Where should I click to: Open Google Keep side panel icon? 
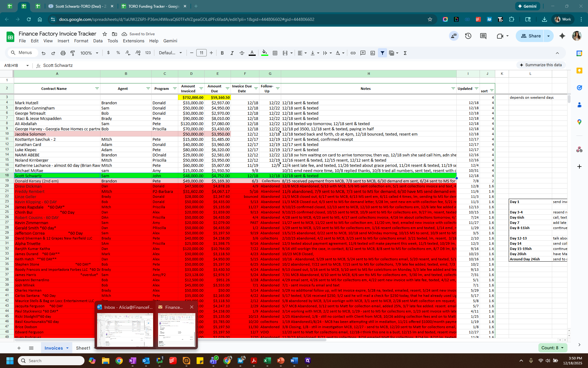(x=579, y=71)
